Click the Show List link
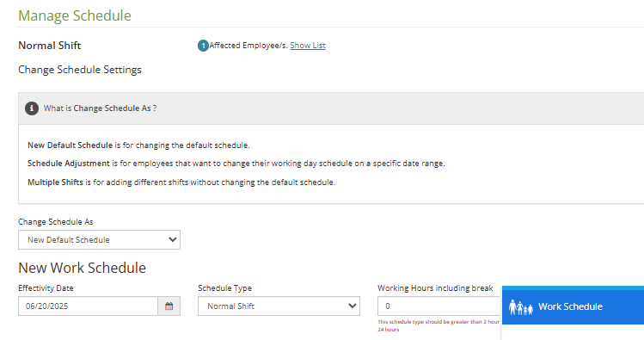Screen dimensions: 644x340 308,46
